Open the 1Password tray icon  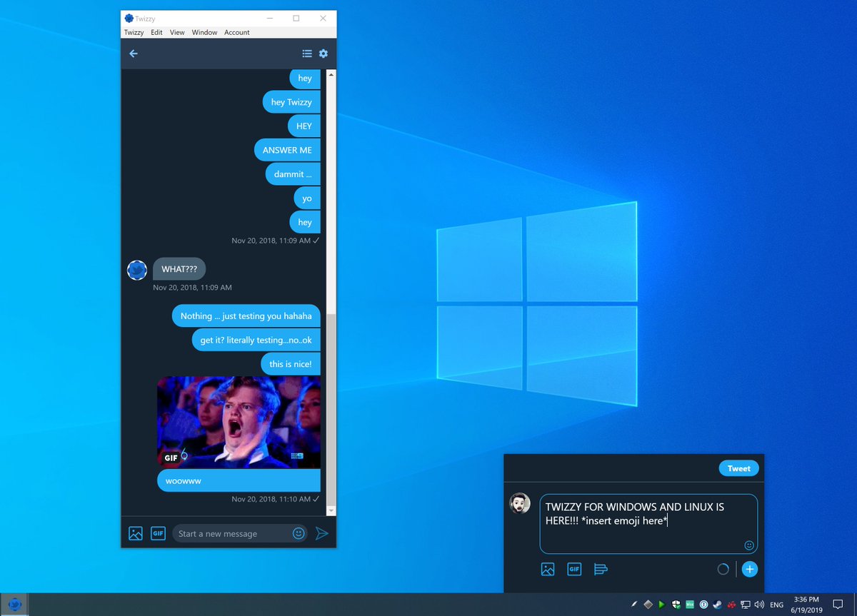[703, 605]
